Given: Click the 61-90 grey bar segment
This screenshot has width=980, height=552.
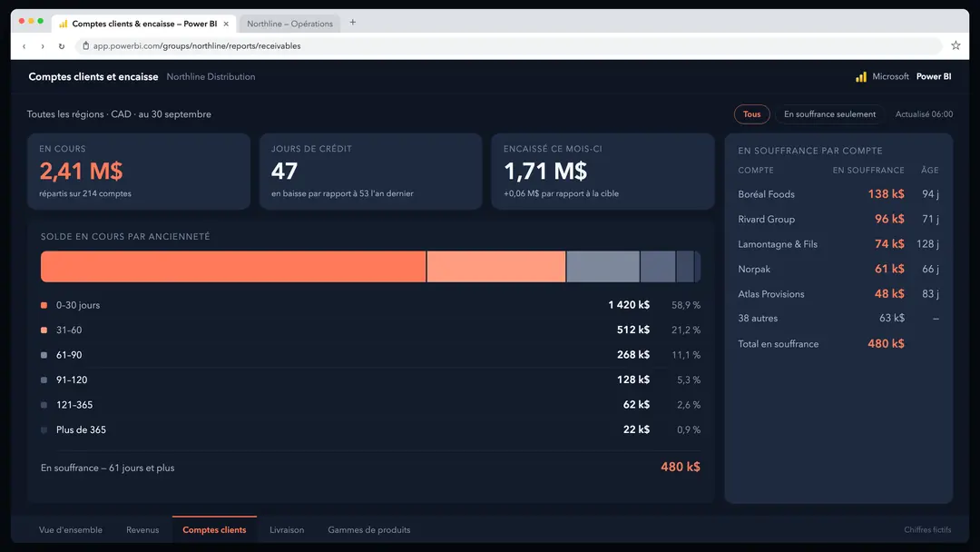Looking at the screenshot, I should pos(603,267).
